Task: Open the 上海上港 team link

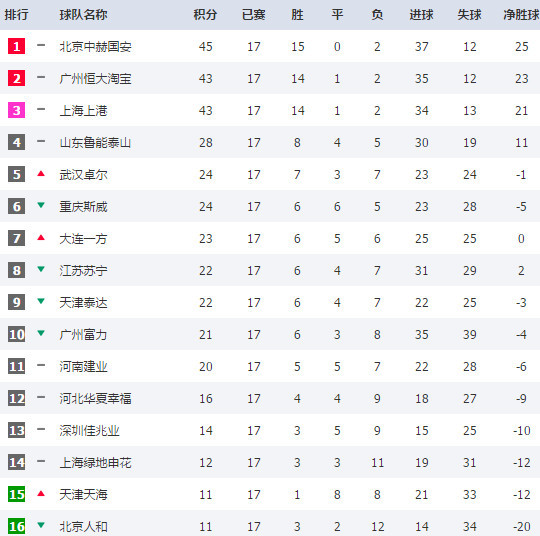Action: pyautogui.click(x=83, y=111)
